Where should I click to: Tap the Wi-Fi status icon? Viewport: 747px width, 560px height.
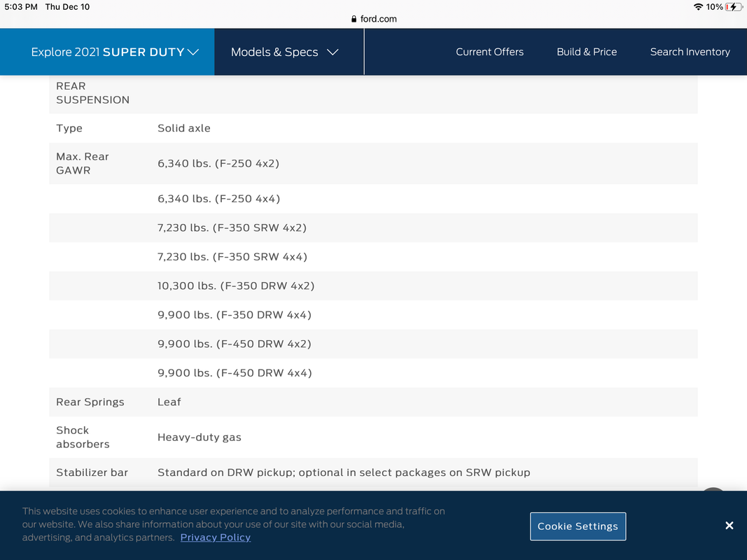pos(698,7)
